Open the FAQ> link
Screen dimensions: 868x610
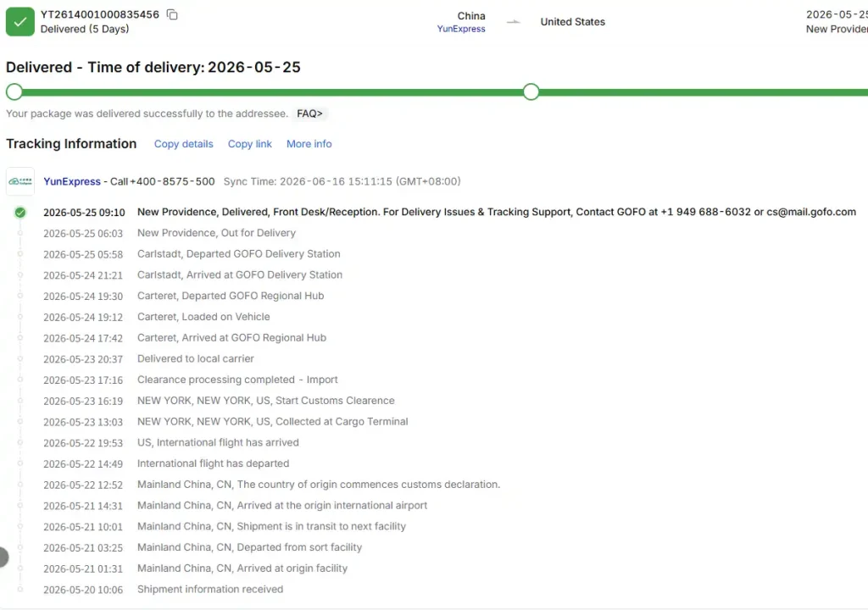(309, 114)
